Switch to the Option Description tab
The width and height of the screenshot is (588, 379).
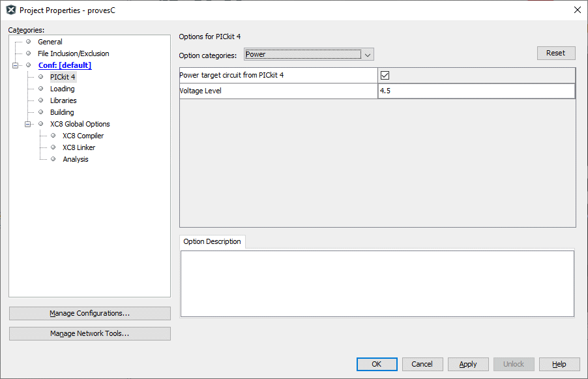point(212,241)
